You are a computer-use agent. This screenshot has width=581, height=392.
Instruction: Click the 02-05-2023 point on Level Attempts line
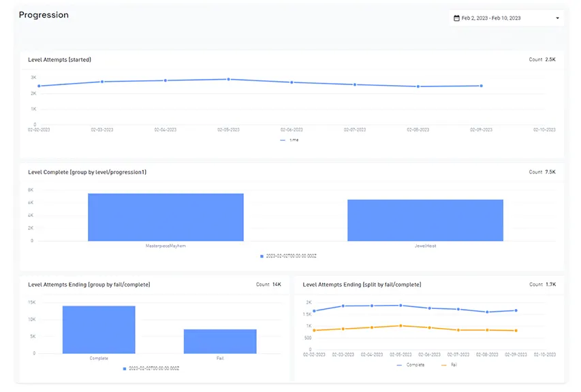coord(229,80)
